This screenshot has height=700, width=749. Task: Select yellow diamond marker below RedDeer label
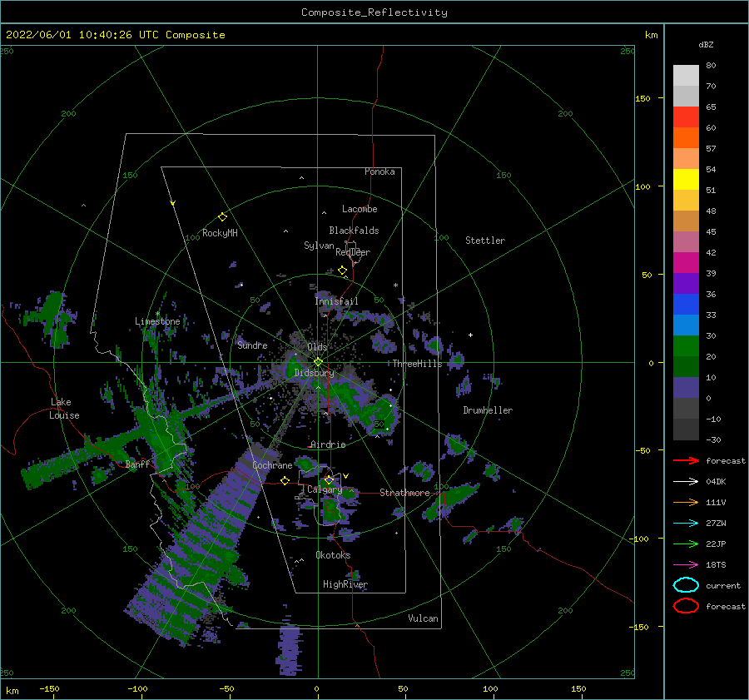(343, 271)
